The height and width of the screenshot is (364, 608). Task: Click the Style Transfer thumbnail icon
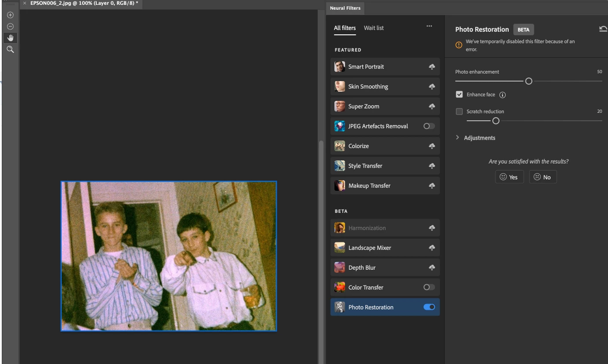[340, 166]
